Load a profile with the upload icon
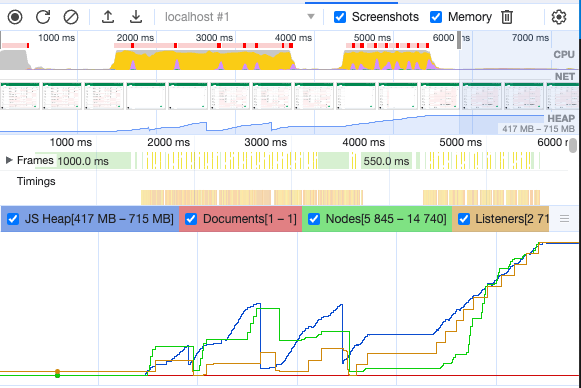The width and height of the screenshot is (581, 388). [x=108, y=17]
